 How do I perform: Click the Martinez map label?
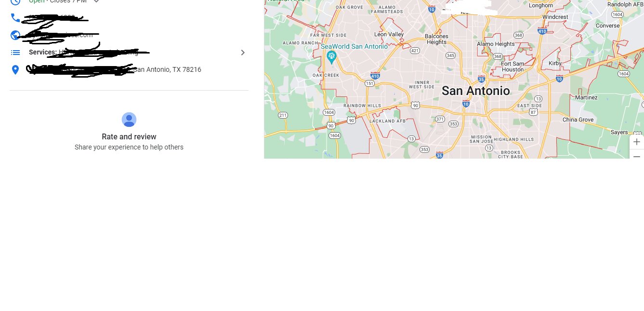coord(586,97)
